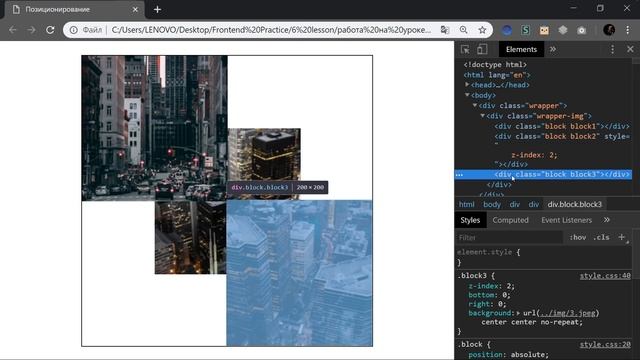640x360 pixels.
Task: Click the blue circle extension icon
Action: [507, 30]
